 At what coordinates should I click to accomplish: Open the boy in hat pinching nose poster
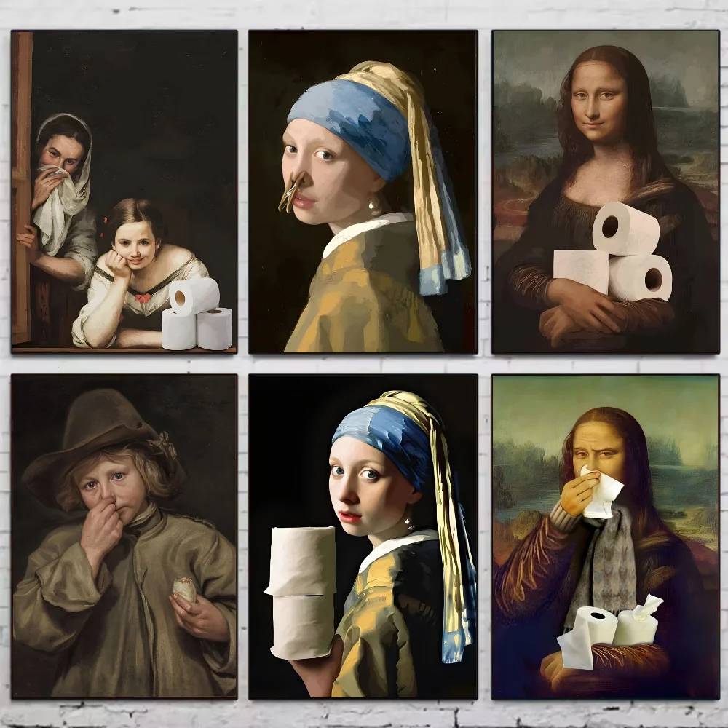pyautogui.click(x=124, y=536)
